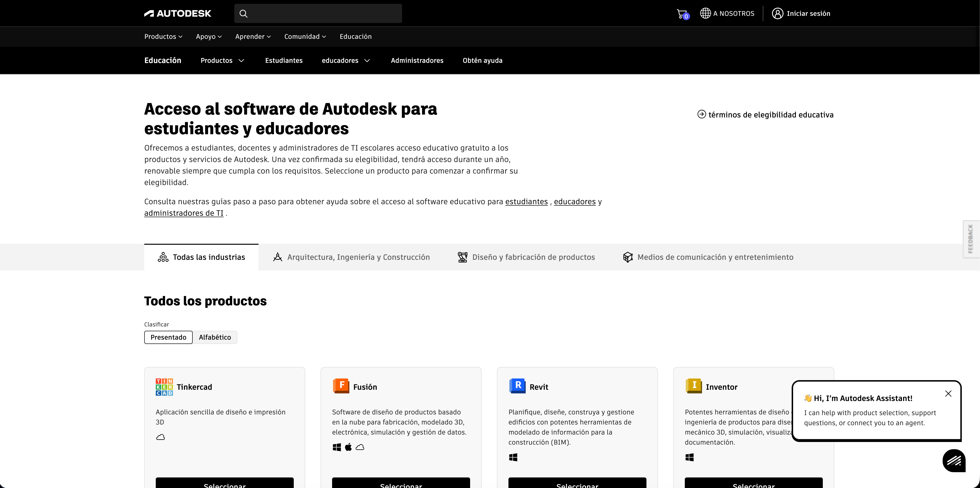Image resolution: width=980 pixels, height=488 pixels.
Task: Open the Administradores menu item
Action: [x=417, y=61]
